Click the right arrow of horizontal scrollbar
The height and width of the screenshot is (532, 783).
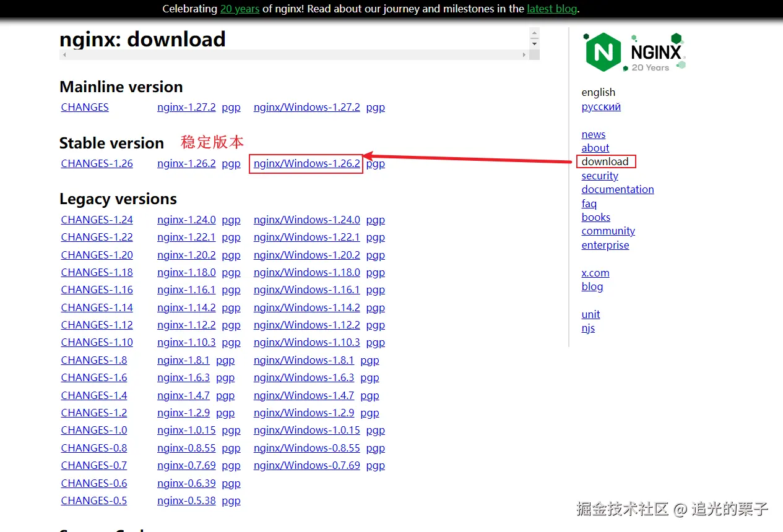point(524,55)
